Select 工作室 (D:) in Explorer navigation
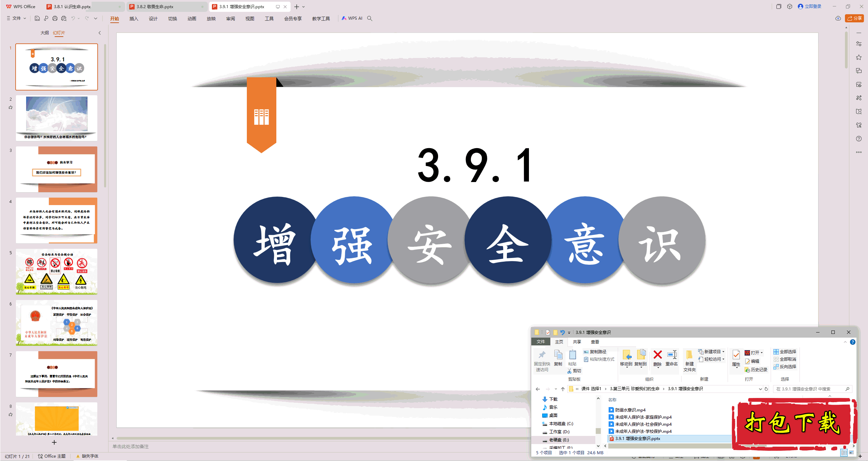Viewport: 868px width, 461px height. click(x=556, y=432)
